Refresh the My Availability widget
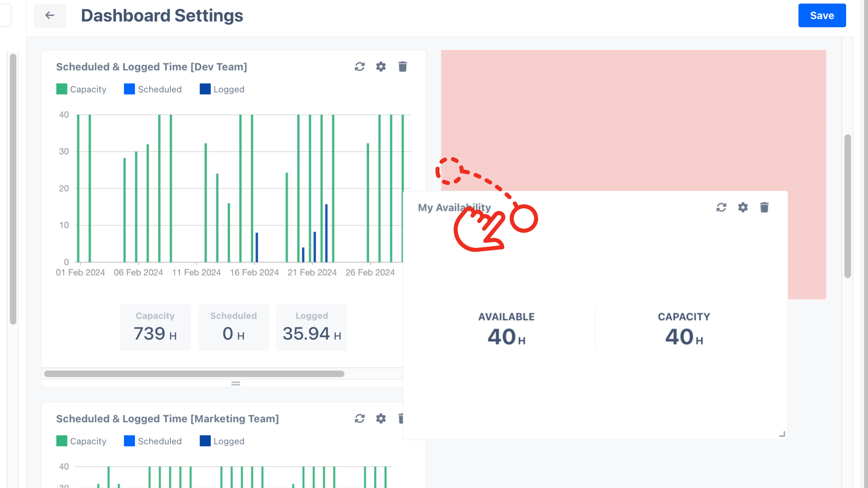 coord(722,207)
